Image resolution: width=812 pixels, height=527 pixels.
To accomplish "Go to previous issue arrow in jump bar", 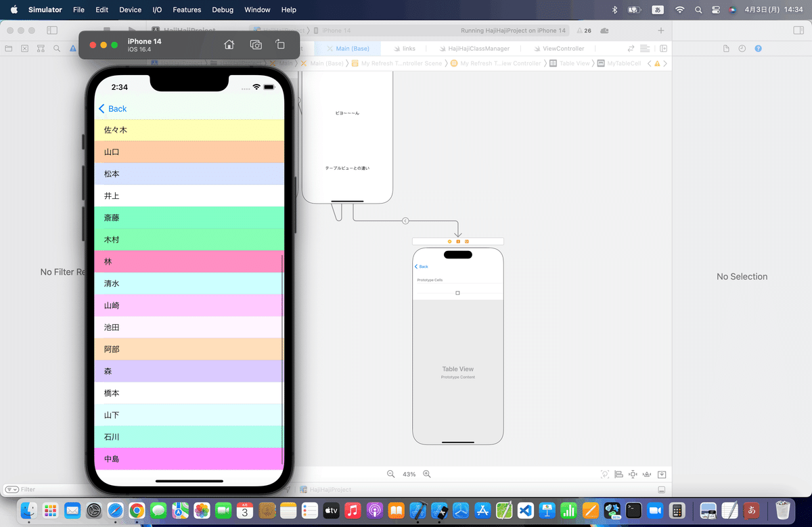I will (x=650, y=64).
